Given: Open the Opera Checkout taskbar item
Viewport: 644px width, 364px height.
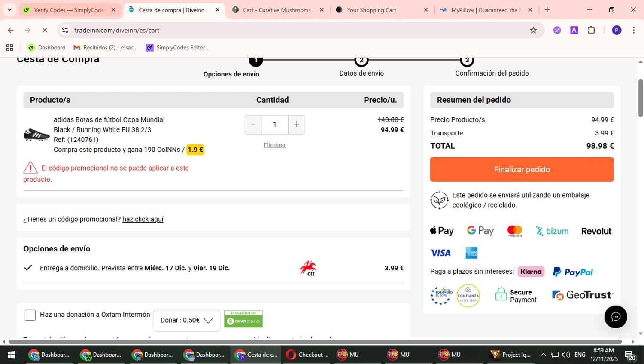Looking at the screenshot, I should [307, 355].
